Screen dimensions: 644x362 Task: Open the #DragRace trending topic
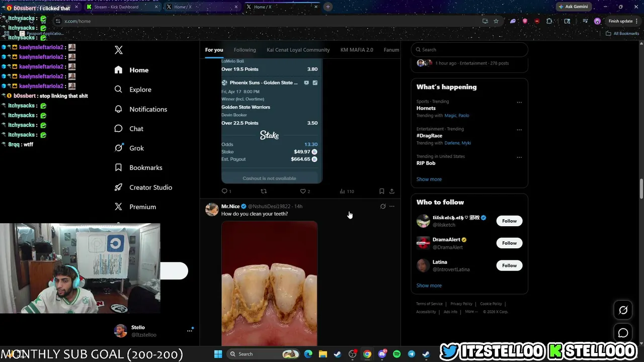click(x=429, y=136)
